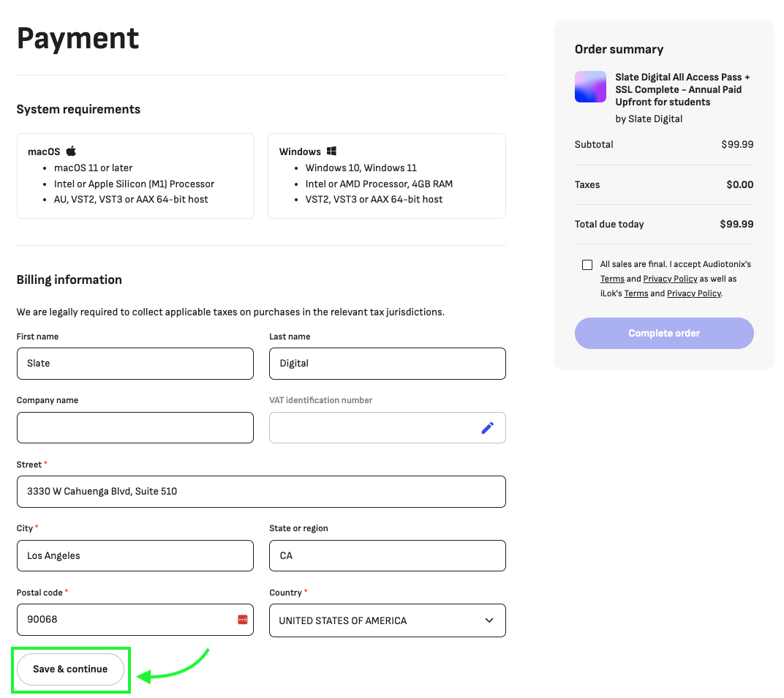Click the Slate Digital product thumbnail
Image resolution: width=784 pixels, height=698 pixels.
click(590, 86)
